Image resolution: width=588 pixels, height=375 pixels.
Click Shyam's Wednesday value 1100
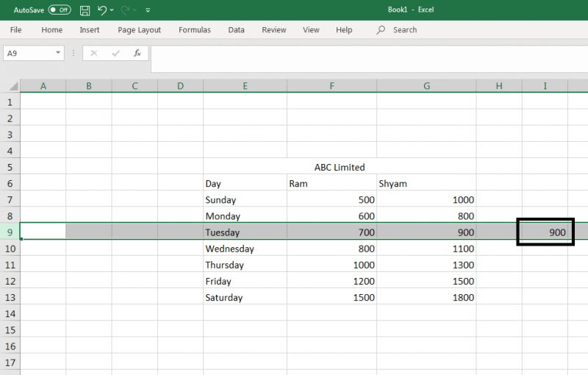pos(426,249)
